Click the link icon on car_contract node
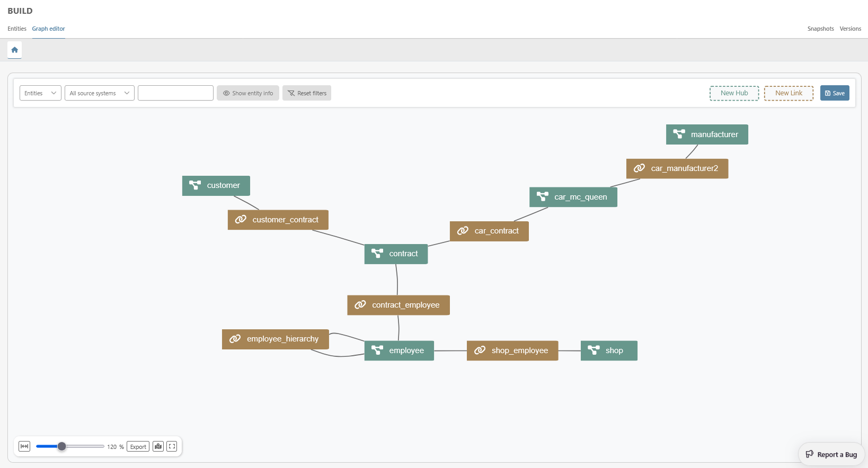The width and height of the screenshot is (868, 468). pos(463,231)
